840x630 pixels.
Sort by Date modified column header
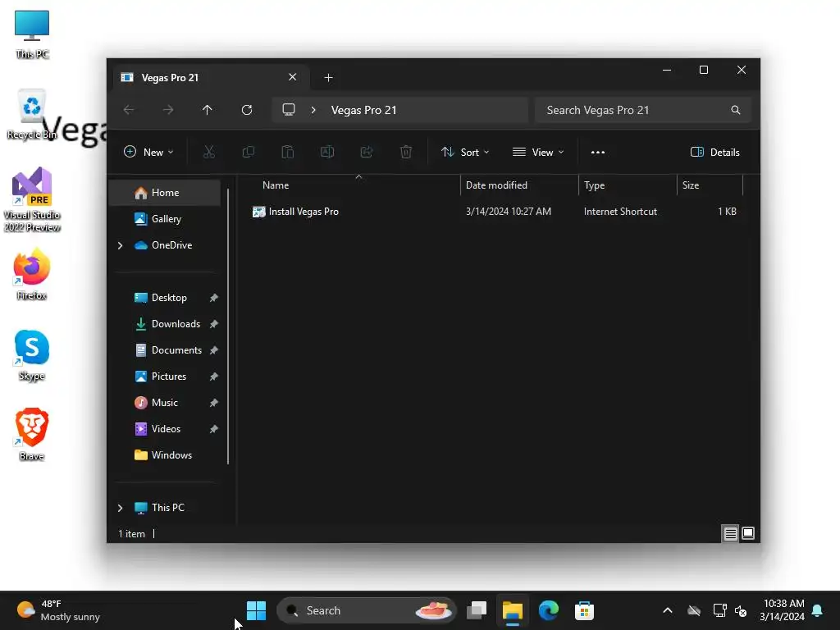coord(496,185)
